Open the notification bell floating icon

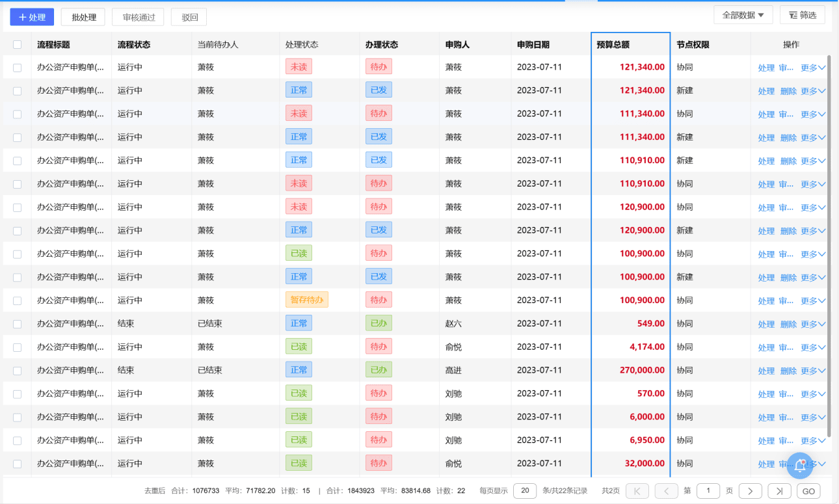point(800,466)
